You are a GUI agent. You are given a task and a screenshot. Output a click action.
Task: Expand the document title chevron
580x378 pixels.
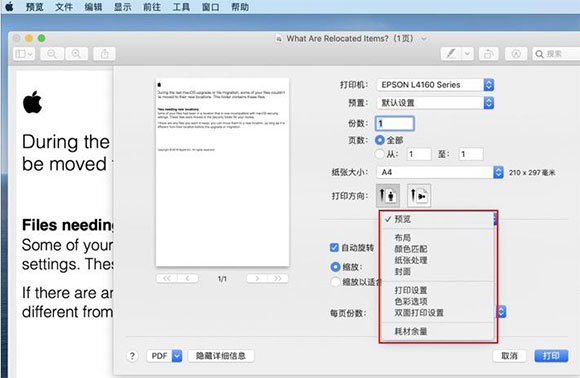424,38
